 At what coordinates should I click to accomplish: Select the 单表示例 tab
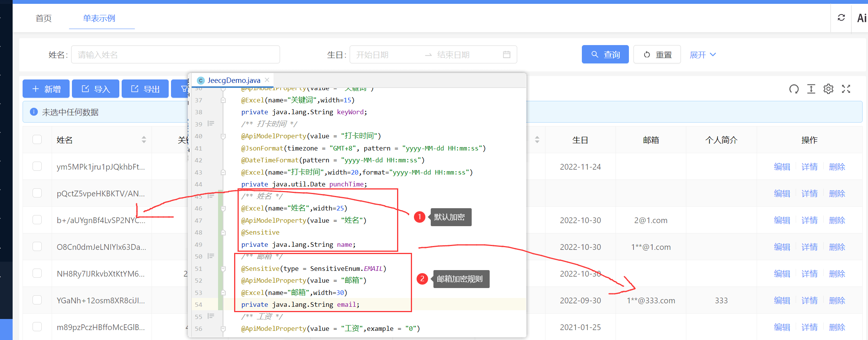coord(99,18)
